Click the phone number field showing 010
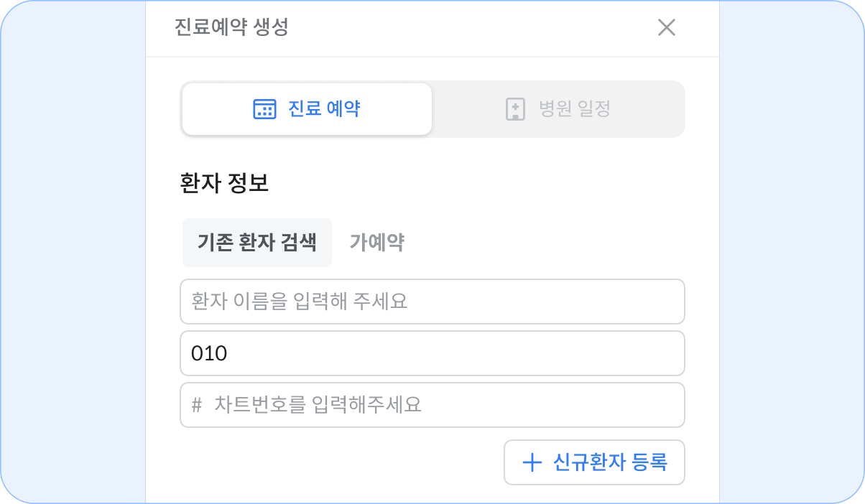Viewport: 865px width, 504px height. tap(432, 353)
